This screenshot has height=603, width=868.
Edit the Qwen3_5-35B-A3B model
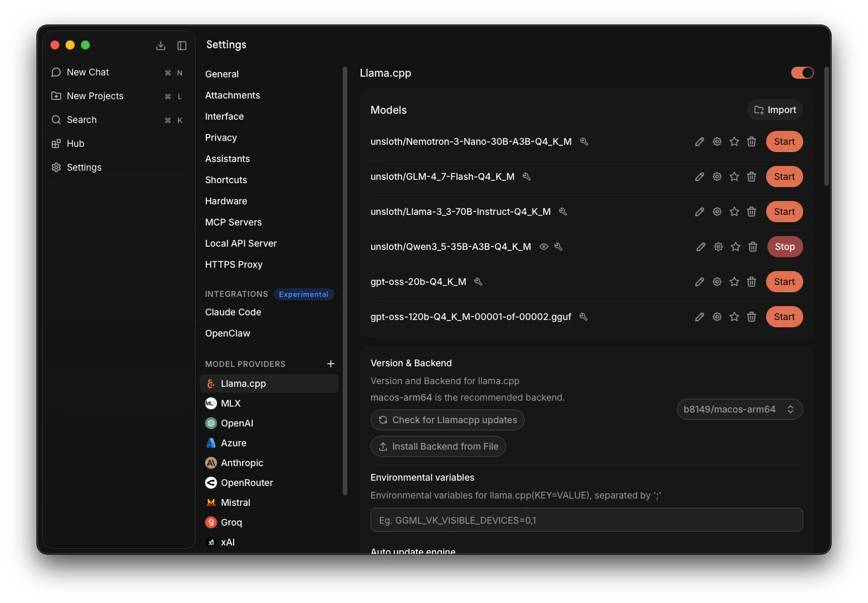[701, 247]
